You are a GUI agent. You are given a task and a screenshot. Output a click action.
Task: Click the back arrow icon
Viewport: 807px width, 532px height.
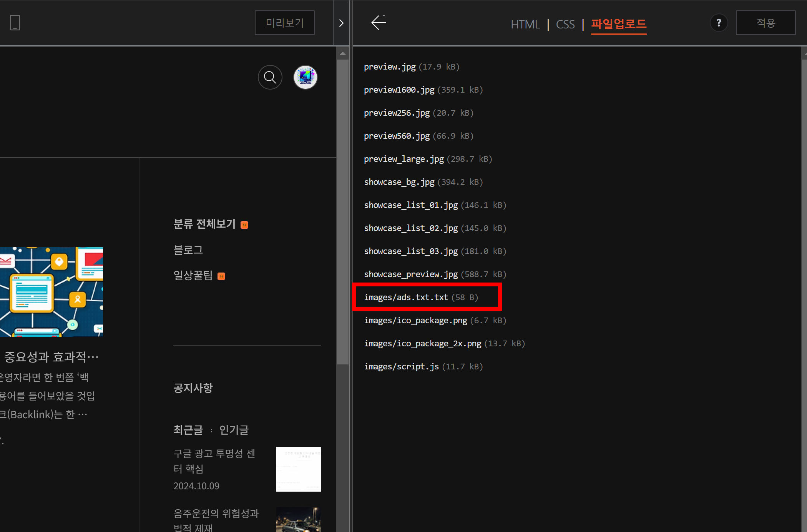point(378,23)
